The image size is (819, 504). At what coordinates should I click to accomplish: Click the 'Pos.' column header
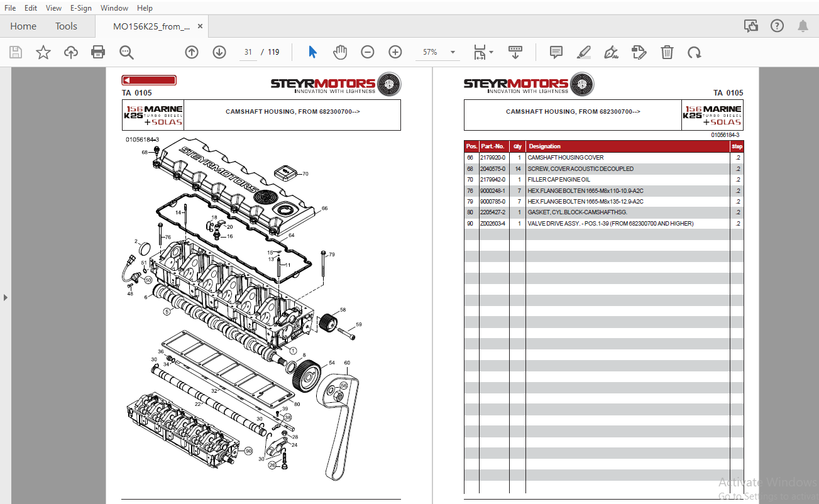(x=471, y=146)
